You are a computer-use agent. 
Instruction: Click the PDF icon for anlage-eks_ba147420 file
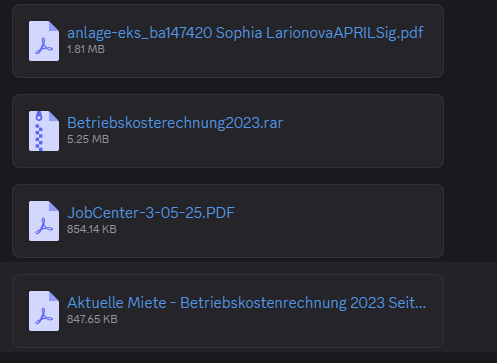point(44,41)
